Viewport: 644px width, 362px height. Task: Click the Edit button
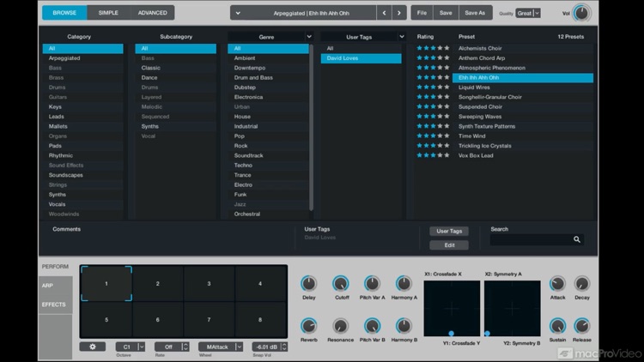449,245
